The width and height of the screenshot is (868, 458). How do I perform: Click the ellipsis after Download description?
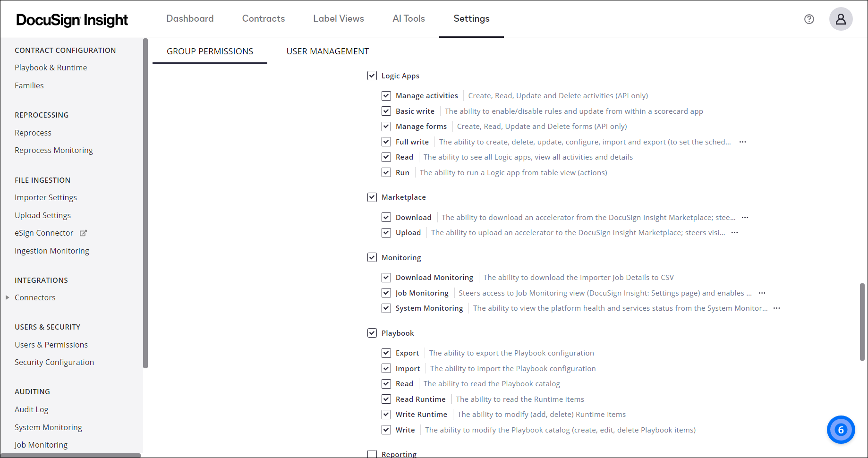(745, 217)
